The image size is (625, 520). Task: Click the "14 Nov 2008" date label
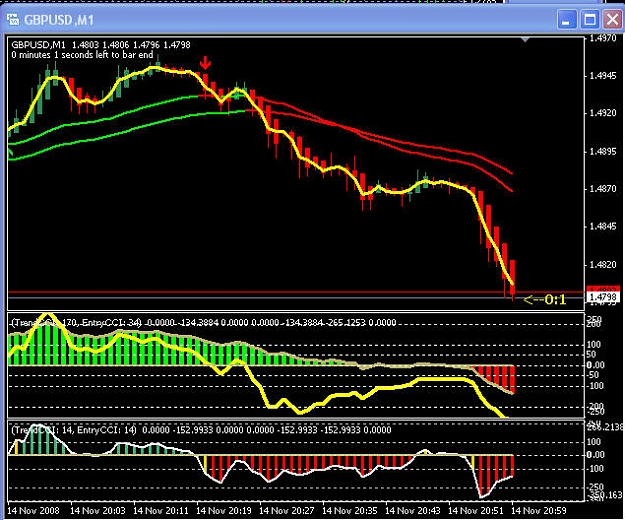(x=33, y=510)
